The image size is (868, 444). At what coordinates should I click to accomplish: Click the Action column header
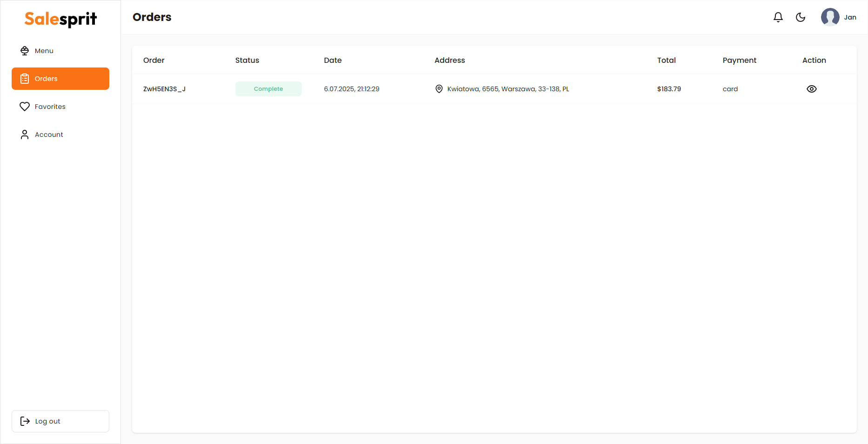coord(814,60)
